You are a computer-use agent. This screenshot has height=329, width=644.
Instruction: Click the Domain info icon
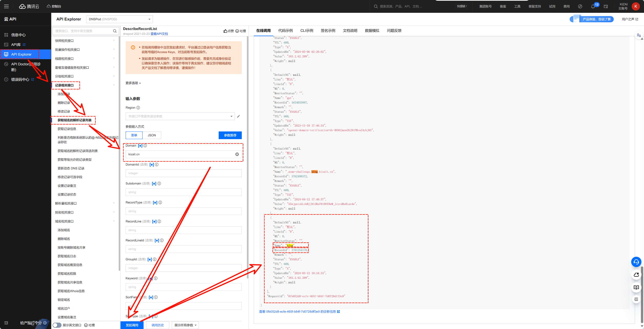pyautogui.click(x=145, y=146)
